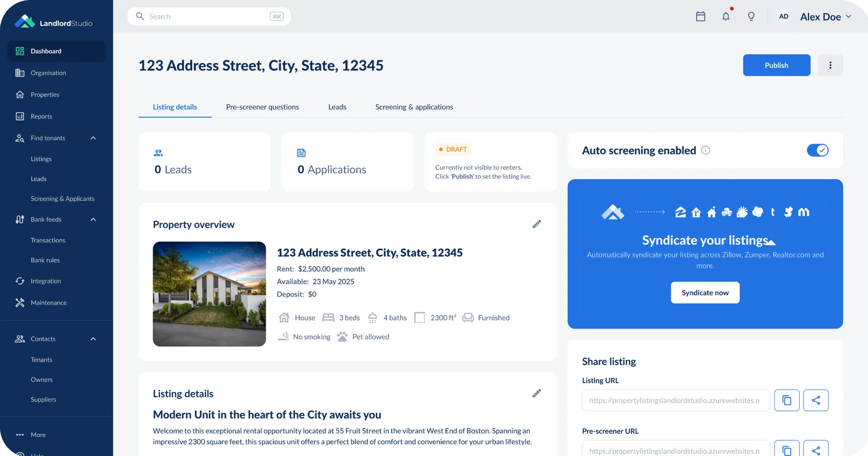The height and width of the screenshot is (456, 868).
Task: Copy the Listing URL
Action: (787, 400)
